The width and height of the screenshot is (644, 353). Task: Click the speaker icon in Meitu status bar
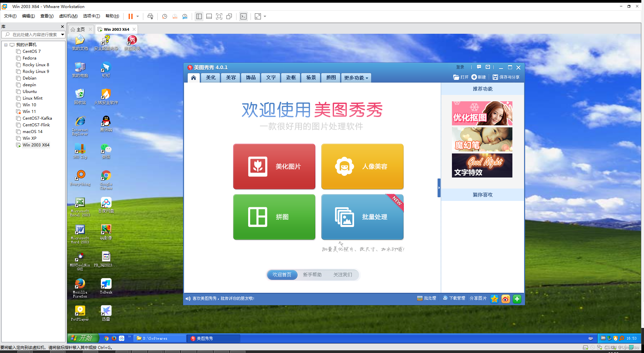pyautogui.click(x=188, y=299)
